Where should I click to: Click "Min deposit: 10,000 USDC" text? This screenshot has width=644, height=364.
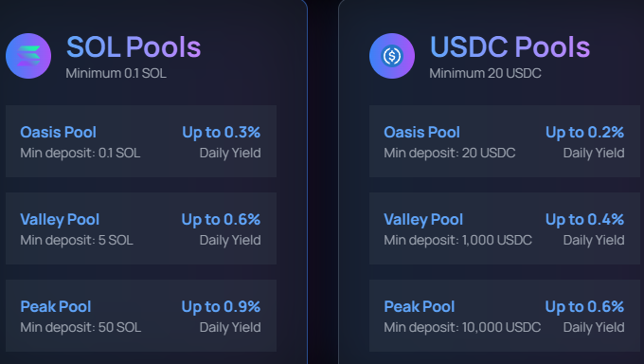(462, 327)
